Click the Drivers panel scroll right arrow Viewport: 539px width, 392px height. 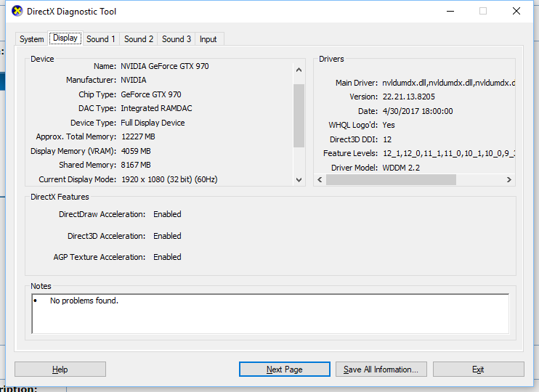(509, 180)
